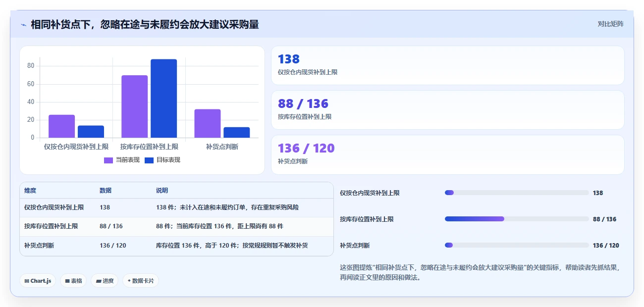
Task: Click the 说明 table header
Action: pos(162,191)
